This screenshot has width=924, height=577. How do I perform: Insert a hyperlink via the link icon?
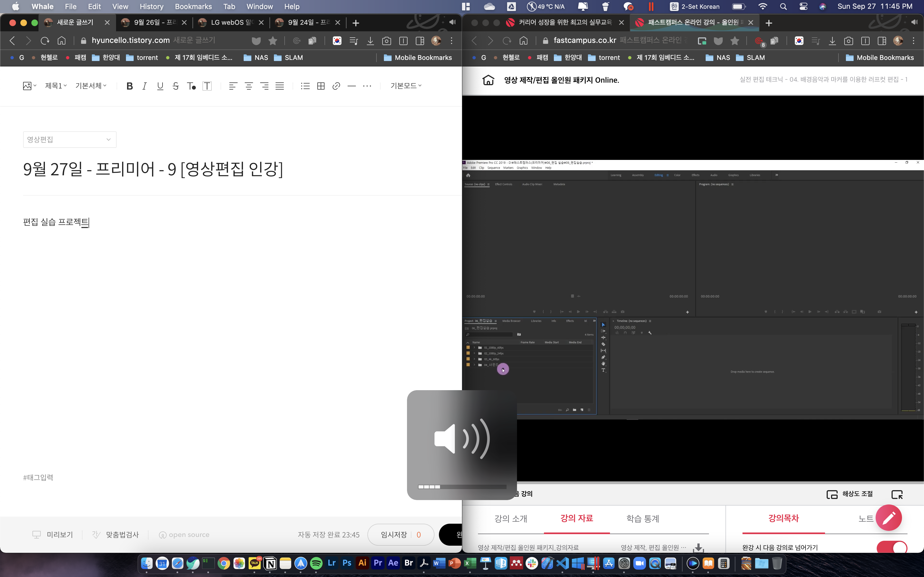336,86
